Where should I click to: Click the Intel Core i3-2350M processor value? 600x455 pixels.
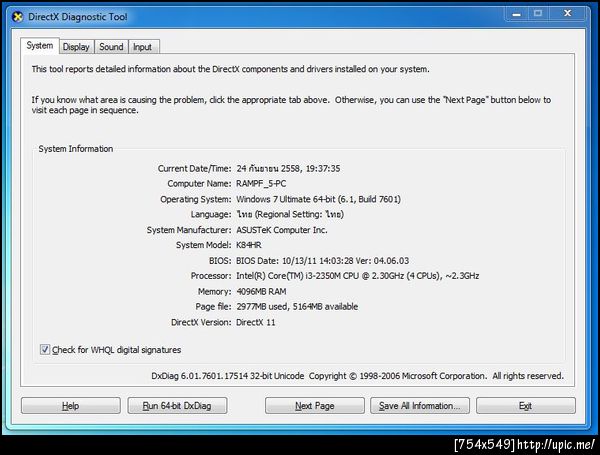tap(357, 276)
